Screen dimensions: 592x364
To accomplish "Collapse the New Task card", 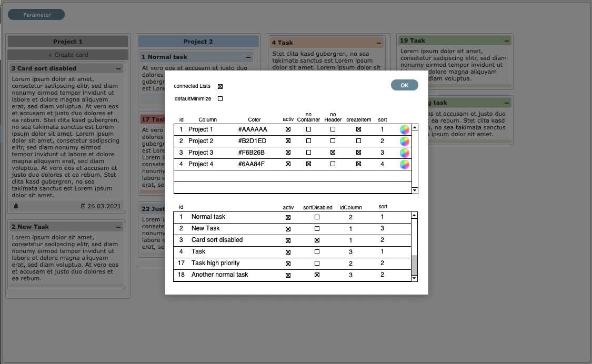I will pyautogui.click(x=118, y=227).
